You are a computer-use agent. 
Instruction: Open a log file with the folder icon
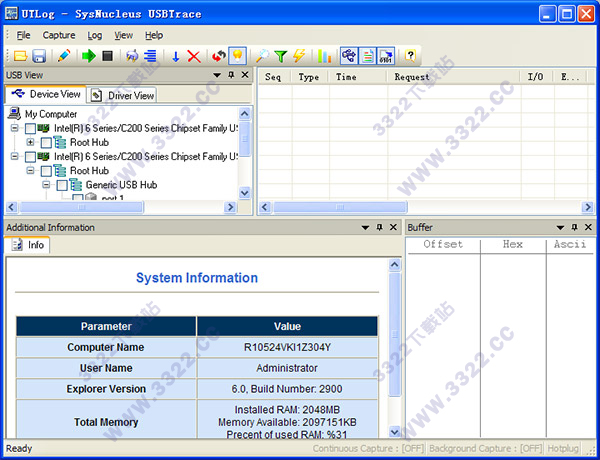(x=20, y=56)
